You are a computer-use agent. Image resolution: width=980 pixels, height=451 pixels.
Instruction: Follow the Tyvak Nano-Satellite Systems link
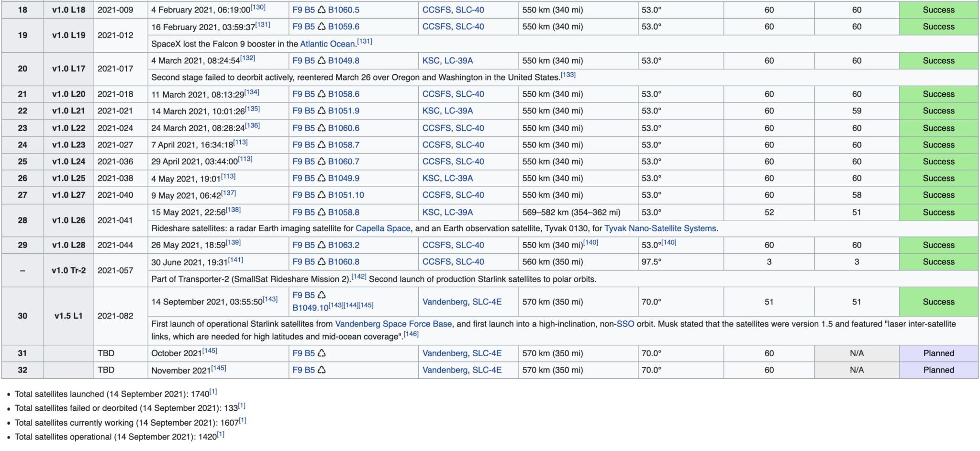(660, 229)
